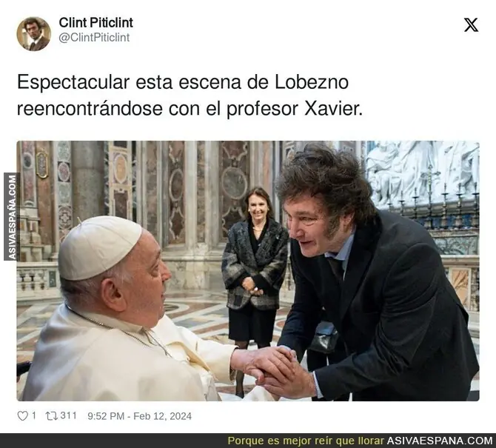The width and height of the screenshot is (496, 448).
Task: Click the white skullcap in the photo
Action: click(x=100, y=247)
